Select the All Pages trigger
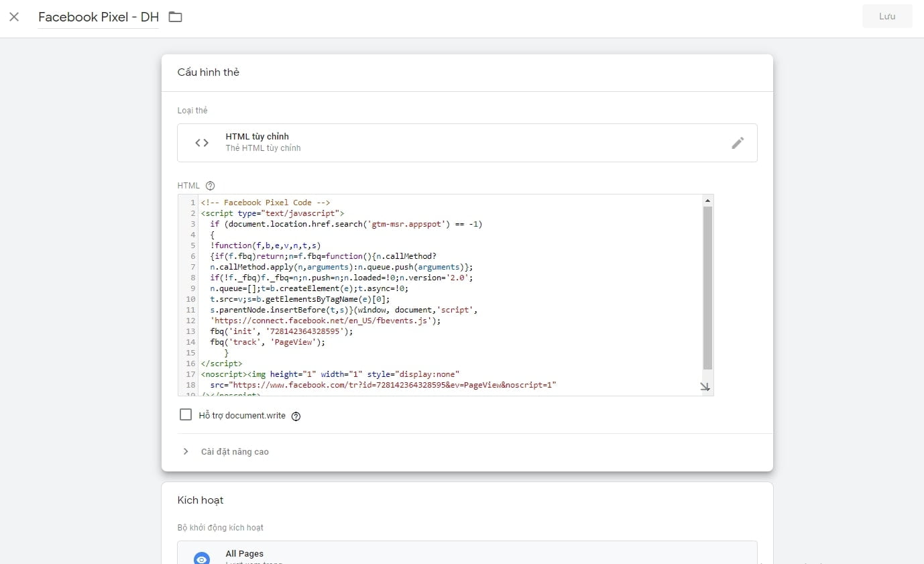924x564 pixels. click(467, 553)
